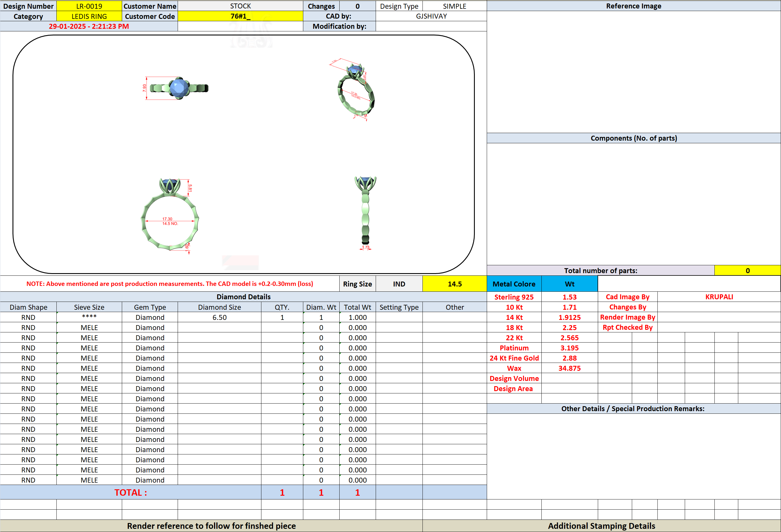Select the Other column header
781x532 pixels.
tap(454, 307)
